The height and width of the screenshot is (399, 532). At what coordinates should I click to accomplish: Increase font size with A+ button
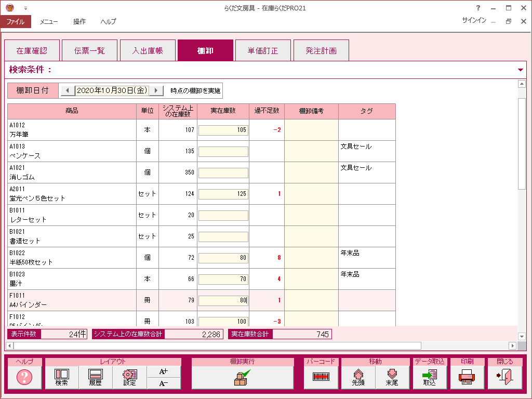(x=164, y=371)
